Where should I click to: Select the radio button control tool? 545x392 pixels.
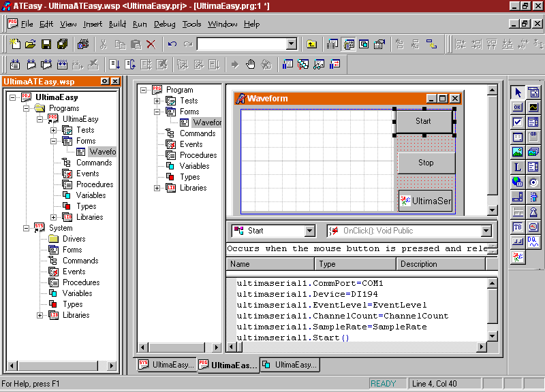[x=533, y=182]
